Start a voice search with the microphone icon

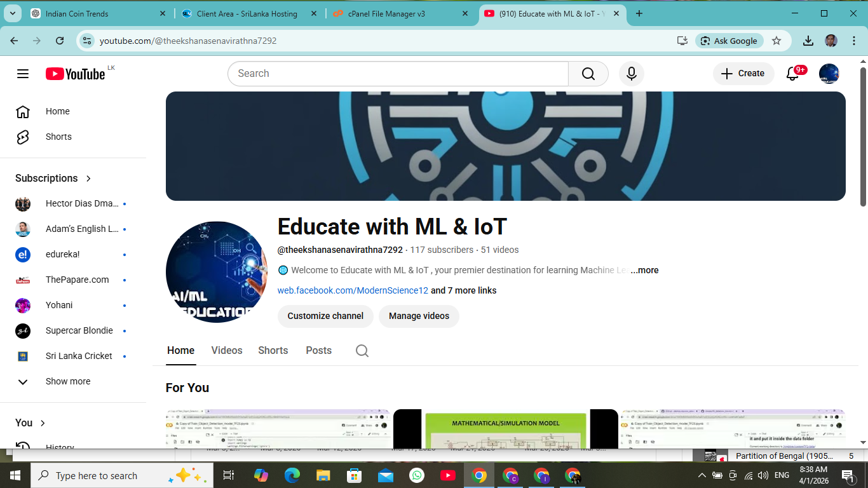click(631, 73)
